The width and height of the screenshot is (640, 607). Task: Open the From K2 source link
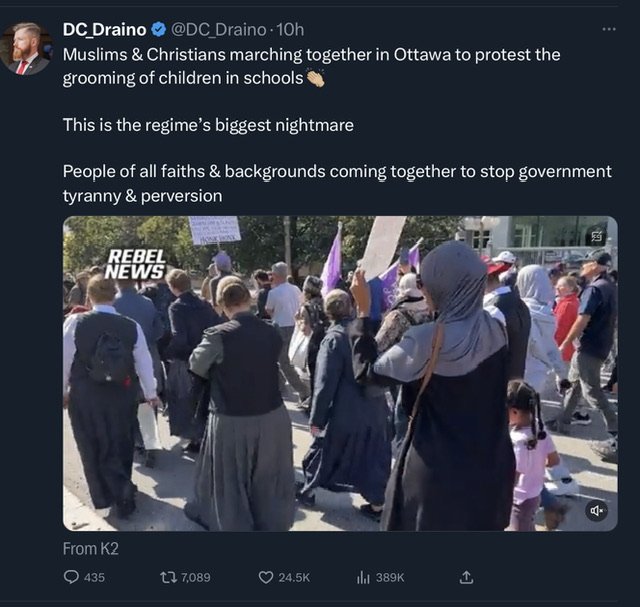91,549
